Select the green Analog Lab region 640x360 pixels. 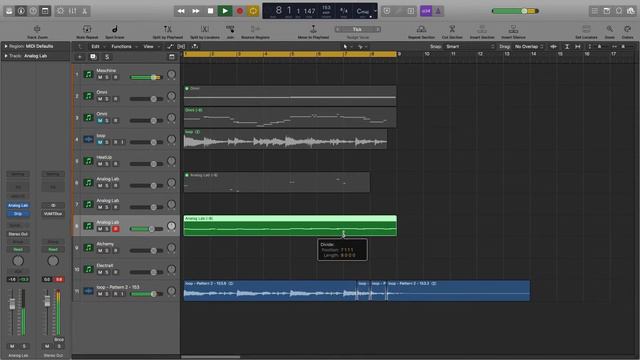(290, 226)
